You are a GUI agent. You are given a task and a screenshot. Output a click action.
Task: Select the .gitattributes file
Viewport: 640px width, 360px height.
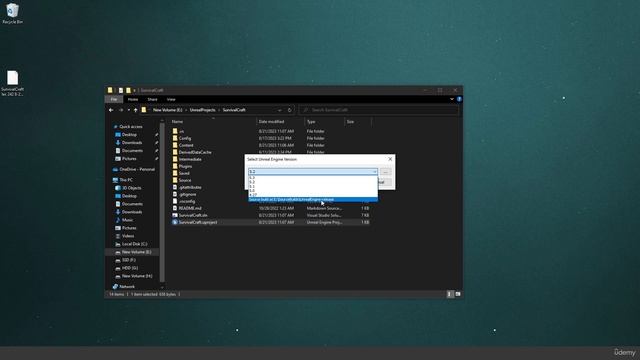pos(190,187)
